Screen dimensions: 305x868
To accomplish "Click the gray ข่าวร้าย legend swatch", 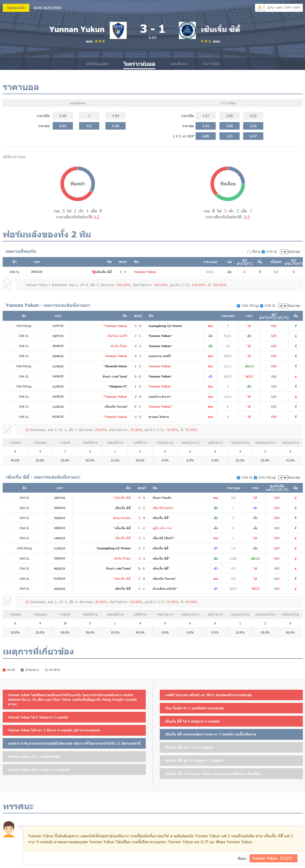I will tap(46, 670).
